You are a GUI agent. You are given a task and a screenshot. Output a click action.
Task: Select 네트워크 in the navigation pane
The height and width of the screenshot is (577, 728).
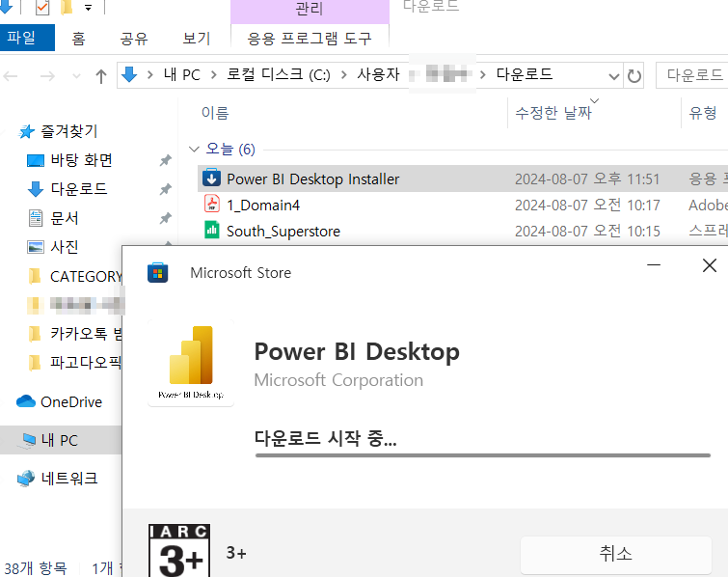tap(69, 478)
